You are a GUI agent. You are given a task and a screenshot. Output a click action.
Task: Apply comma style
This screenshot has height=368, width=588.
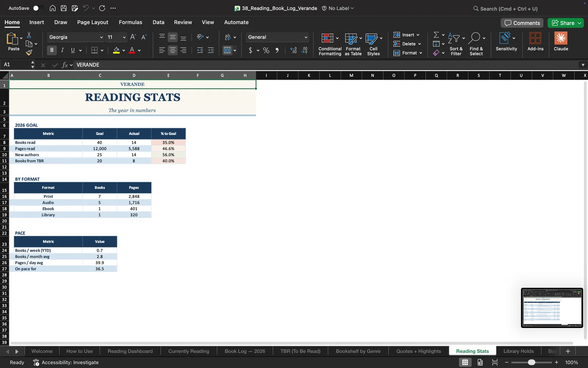pos(277,50)
